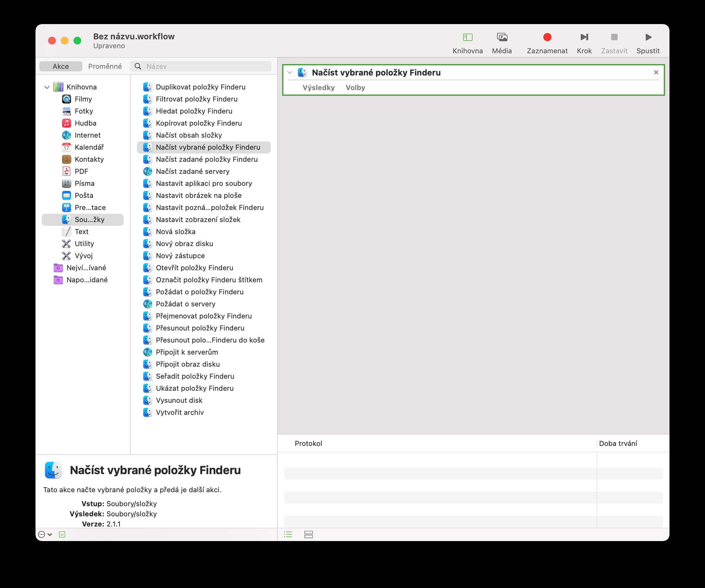705x588 pixels.
Task: Toggle the description pane checkbox icon
Action: [62, 534]
